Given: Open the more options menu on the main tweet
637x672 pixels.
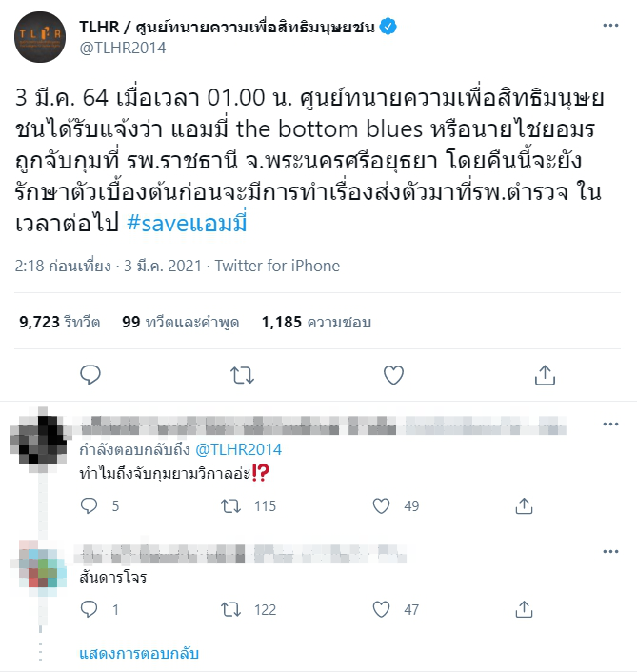Looking at the screenshot, I should pos(610,26).
